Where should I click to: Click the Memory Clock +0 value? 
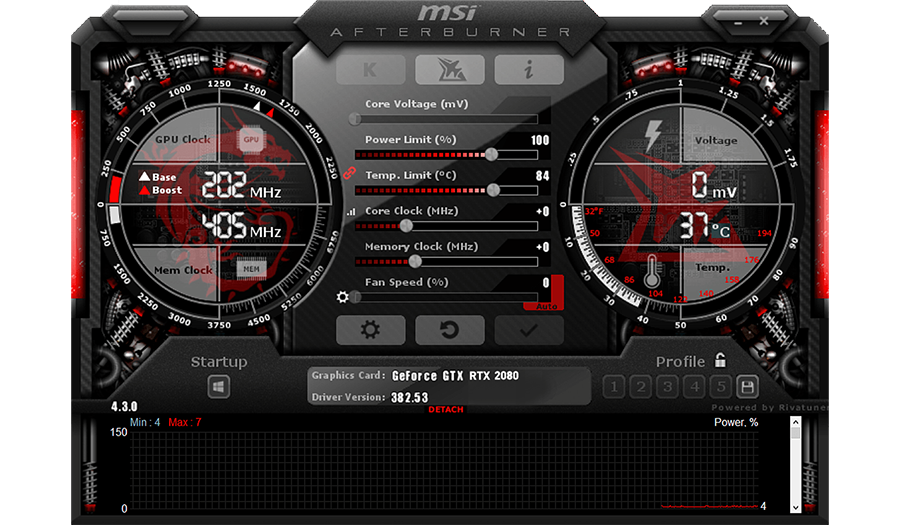[x=542, y=247]
